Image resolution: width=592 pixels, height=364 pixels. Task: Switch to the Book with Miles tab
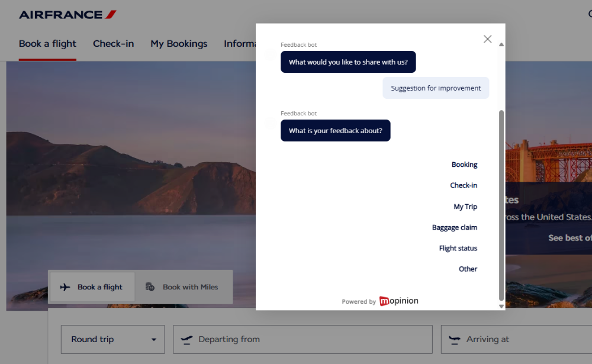click(184, 286)
